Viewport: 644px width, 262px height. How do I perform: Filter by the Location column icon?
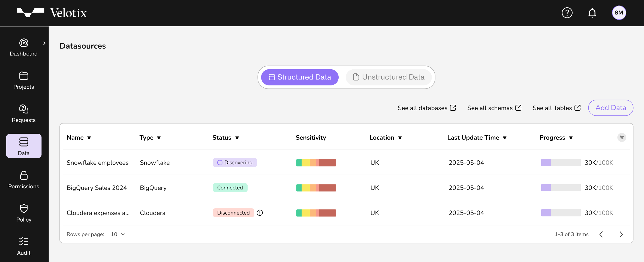tap(400, 138)
